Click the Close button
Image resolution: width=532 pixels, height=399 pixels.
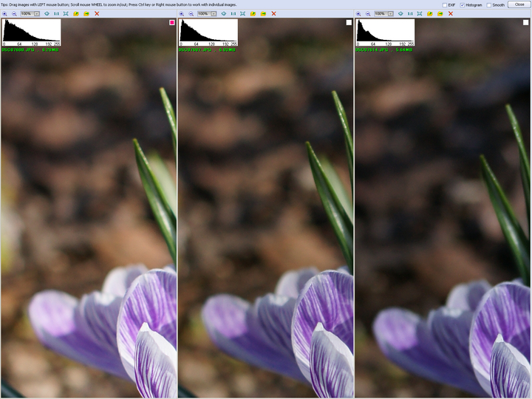tap(519, 4)
